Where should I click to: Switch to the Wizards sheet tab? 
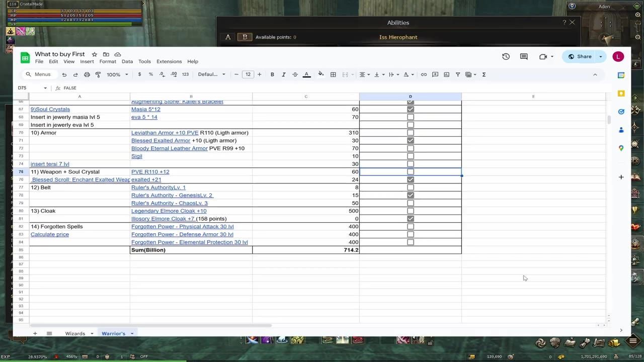[x=75, y=333]
